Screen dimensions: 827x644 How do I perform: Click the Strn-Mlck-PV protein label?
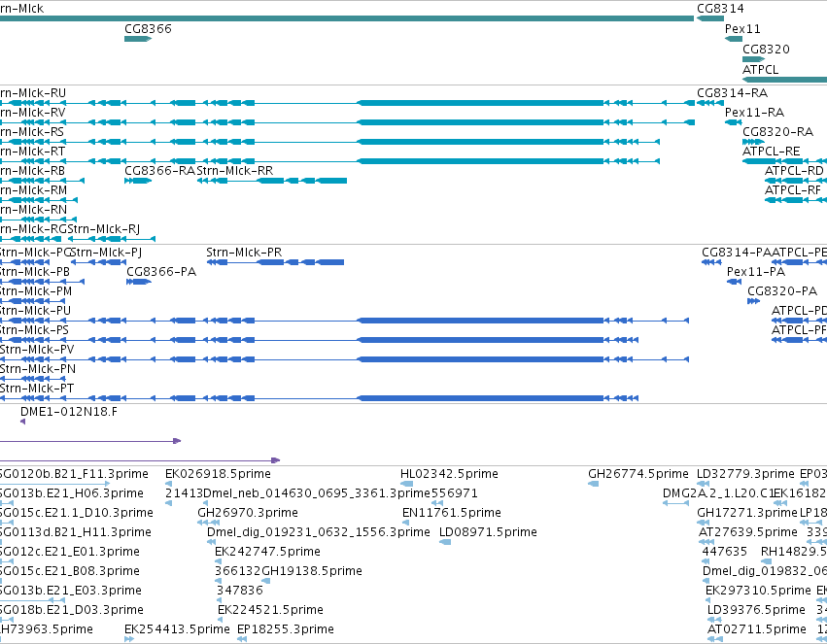[x=37, y=350]
